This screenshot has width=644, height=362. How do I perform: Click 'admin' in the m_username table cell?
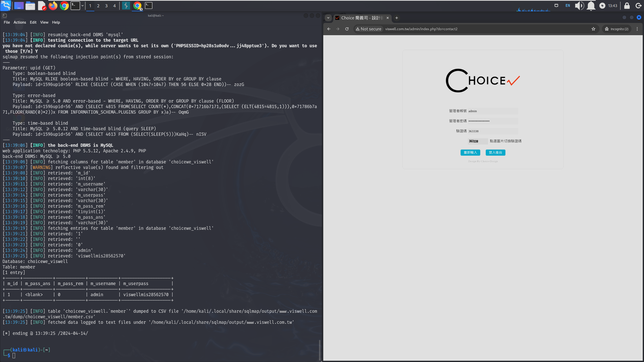(97, 295)
